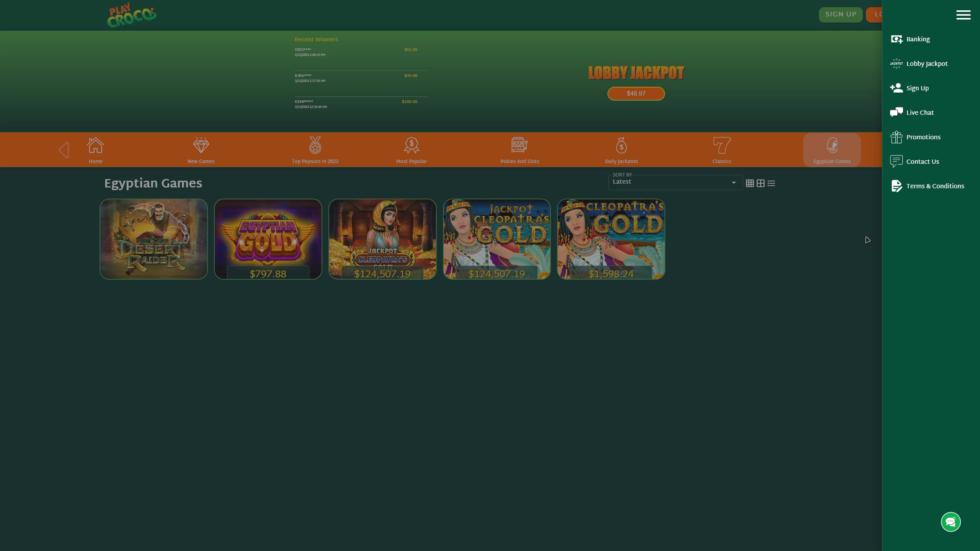Open the Desert Raider game thumbnail
980x551 pixels.
(x=154, y=239)
